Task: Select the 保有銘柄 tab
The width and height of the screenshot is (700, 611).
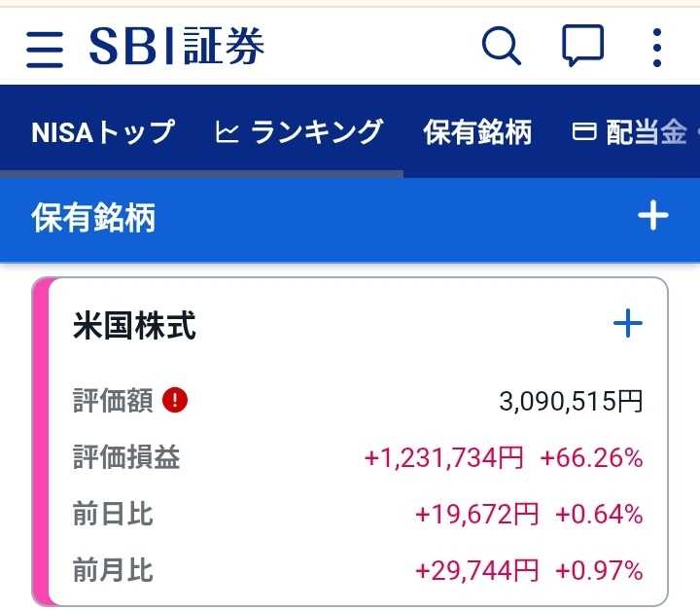Action: pyautogui.click(x=477, y=132)
